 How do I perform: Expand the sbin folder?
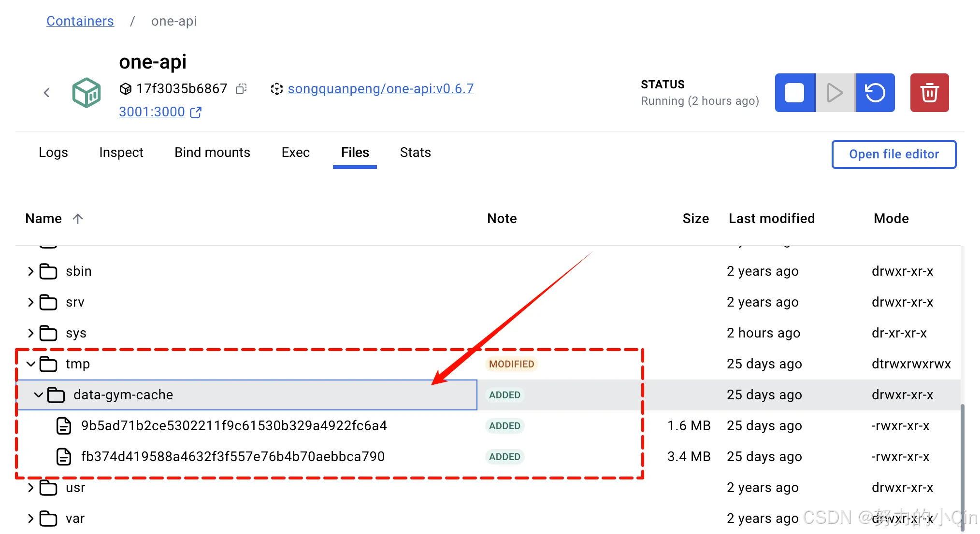coord(31,271)
